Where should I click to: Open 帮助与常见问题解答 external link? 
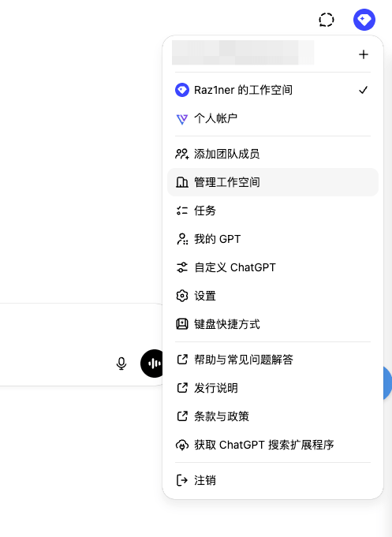[273, 360]
